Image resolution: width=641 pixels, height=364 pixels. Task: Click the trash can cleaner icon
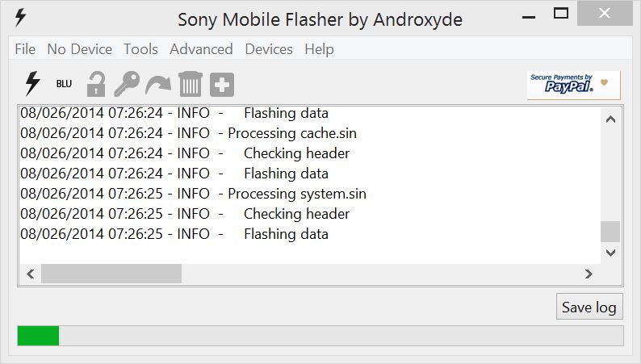point(191,84)
